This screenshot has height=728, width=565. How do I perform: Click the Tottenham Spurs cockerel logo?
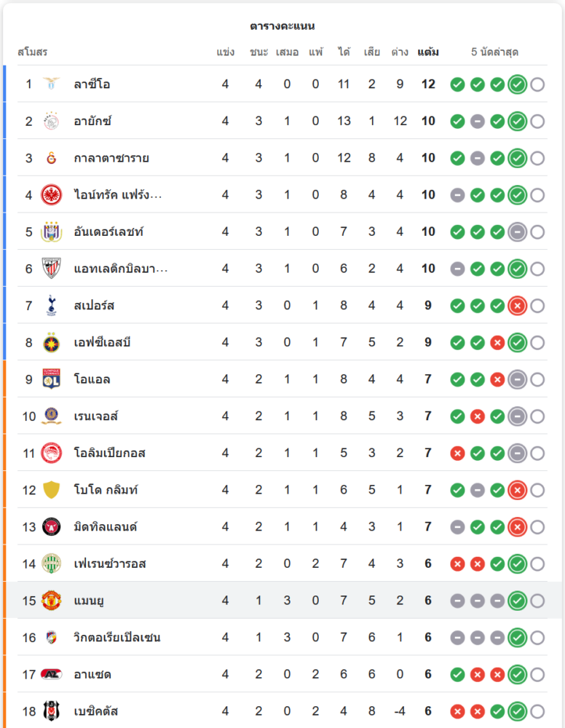pos(52,306)
